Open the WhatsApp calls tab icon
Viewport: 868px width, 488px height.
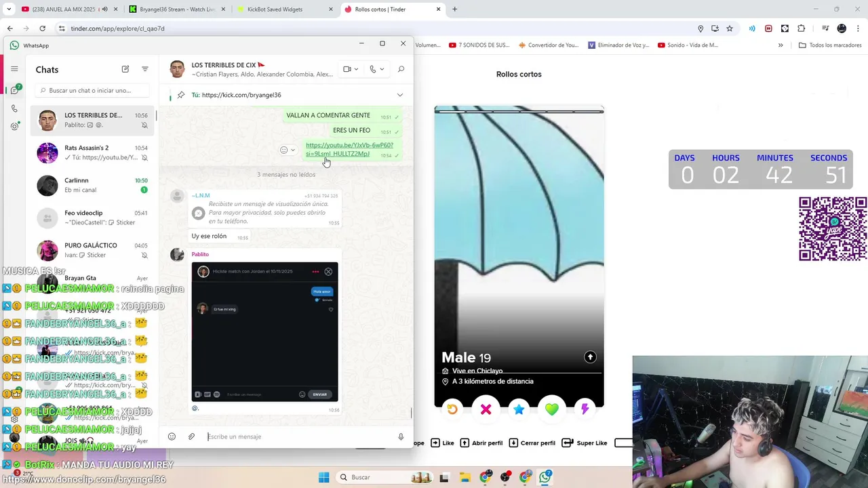tap(14, 108)
